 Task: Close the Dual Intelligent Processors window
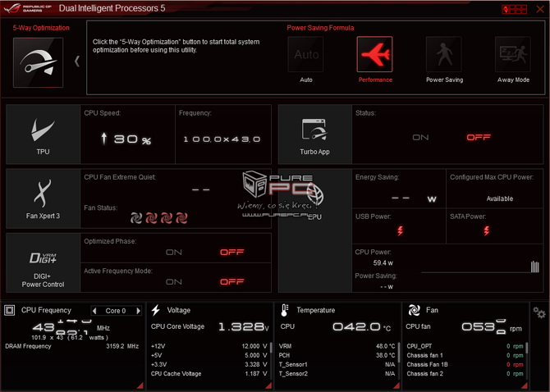click(x=540, y=9)
